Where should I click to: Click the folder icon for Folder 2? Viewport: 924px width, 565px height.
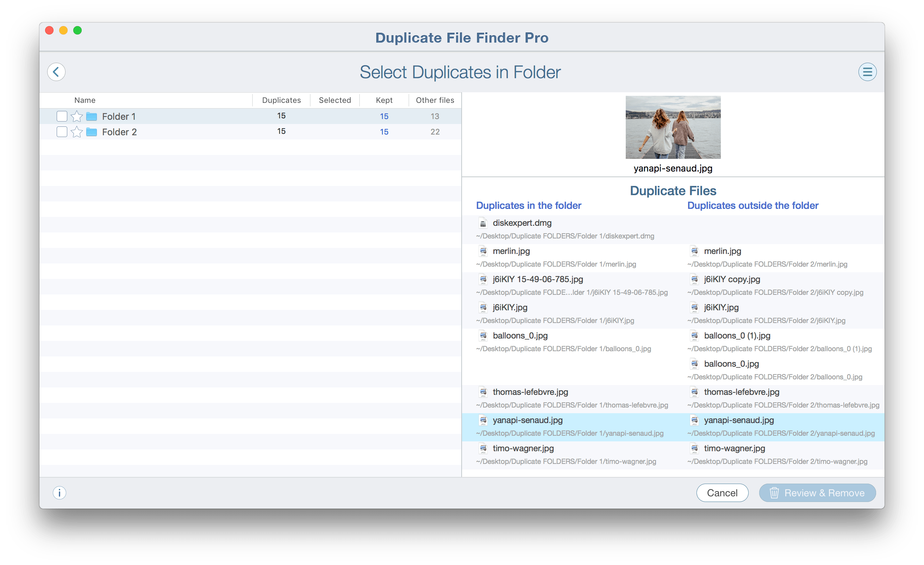92,132
